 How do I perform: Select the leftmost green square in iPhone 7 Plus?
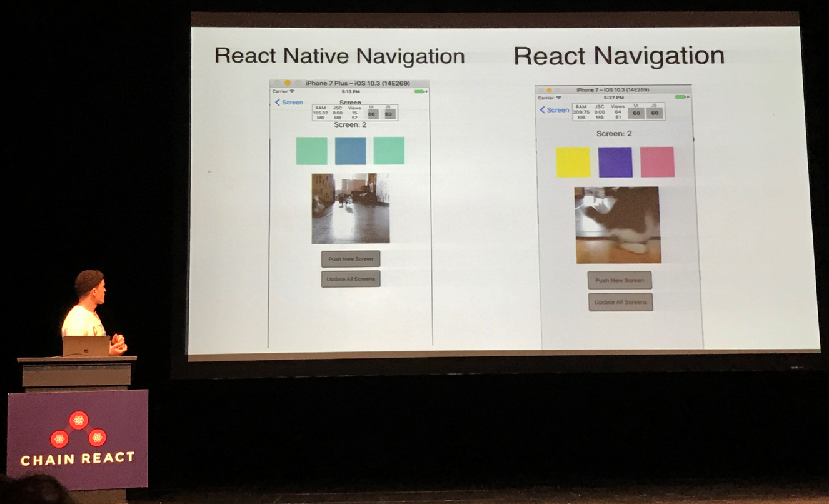[312, 151]
